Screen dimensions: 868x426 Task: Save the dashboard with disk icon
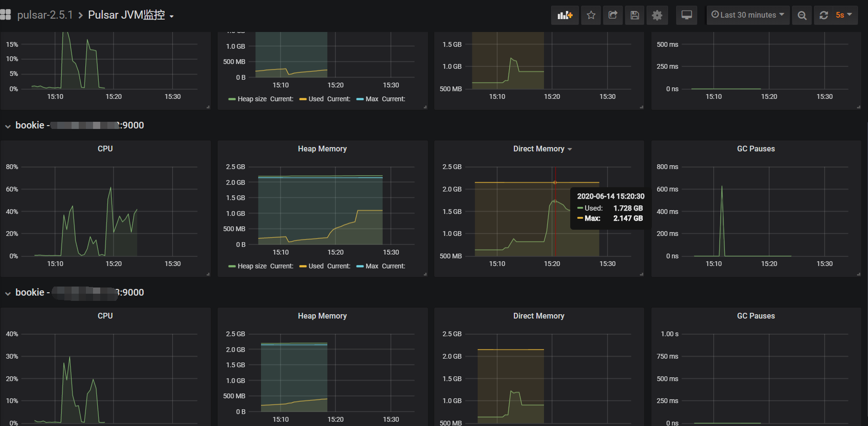click(x=635, y=15)
